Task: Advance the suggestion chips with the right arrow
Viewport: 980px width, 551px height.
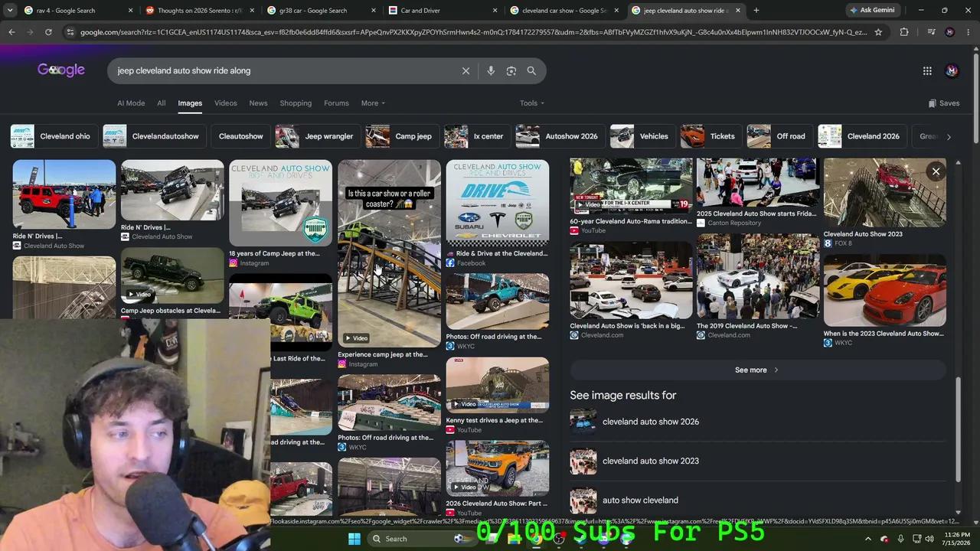Action: point(949,136)
